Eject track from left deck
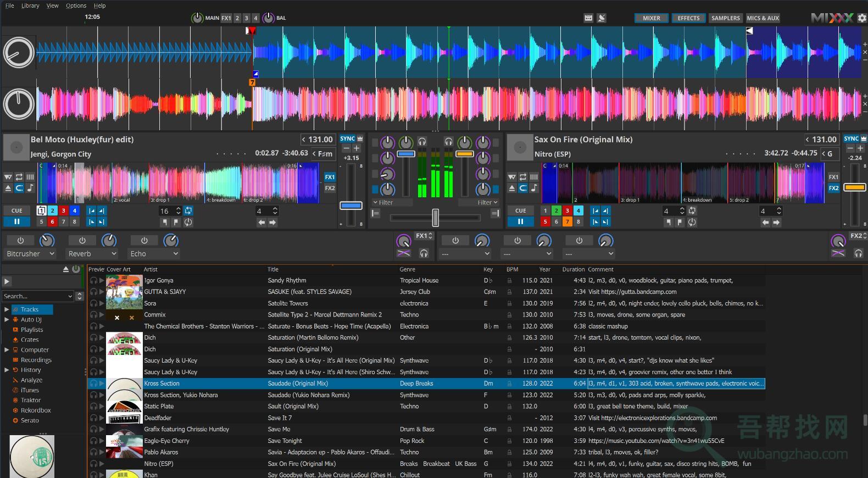Viewport: 868px width, 478px height. [8, 188]
